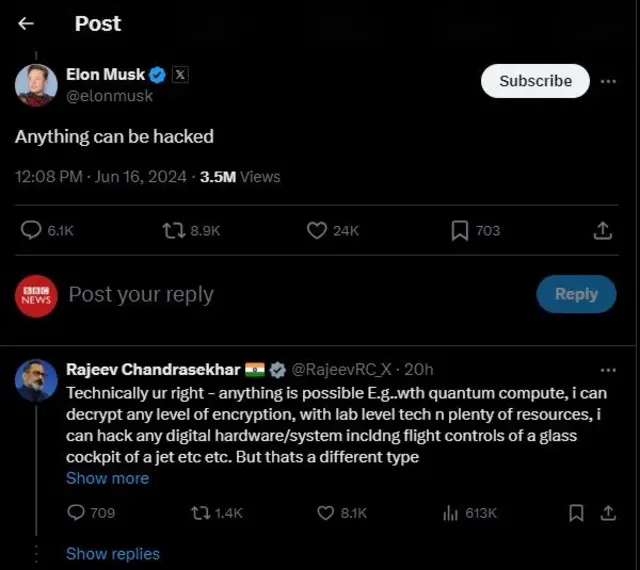Open the post author's profile picture
This screenshot has height=570, width=640.
coord(36,85)
